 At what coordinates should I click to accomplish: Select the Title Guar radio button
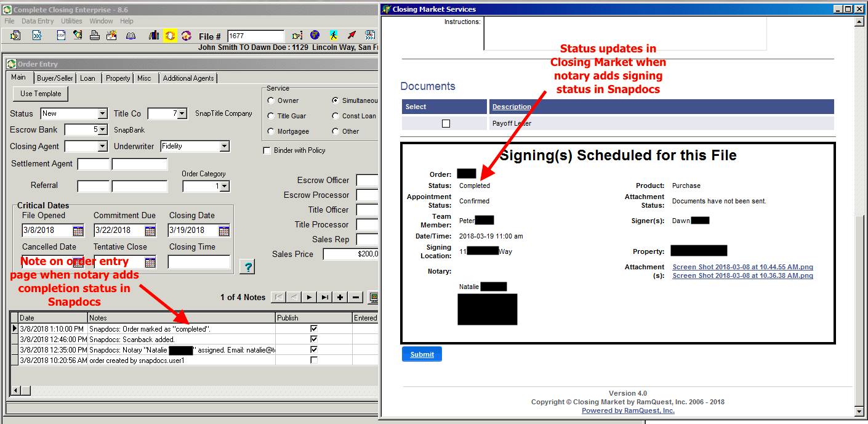[271, 116]
